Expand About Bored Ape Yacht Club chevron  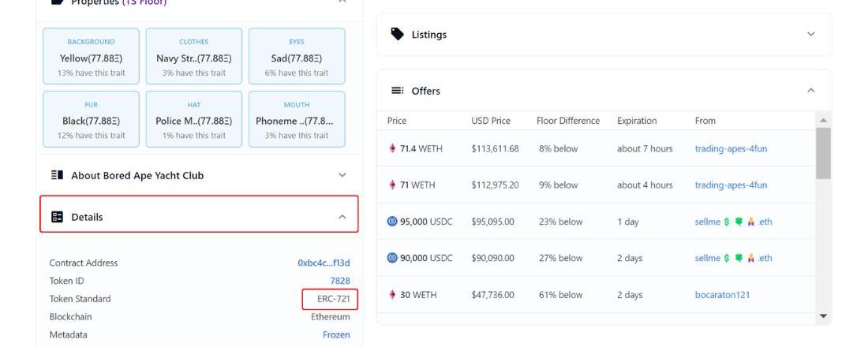tap(342, 175)
